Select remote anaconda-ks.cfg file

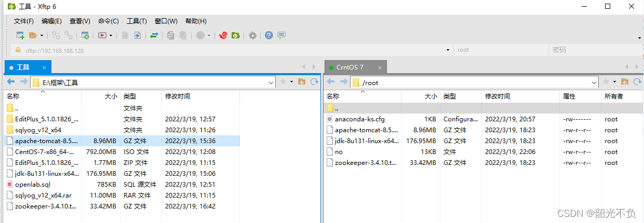coord(484,119)
